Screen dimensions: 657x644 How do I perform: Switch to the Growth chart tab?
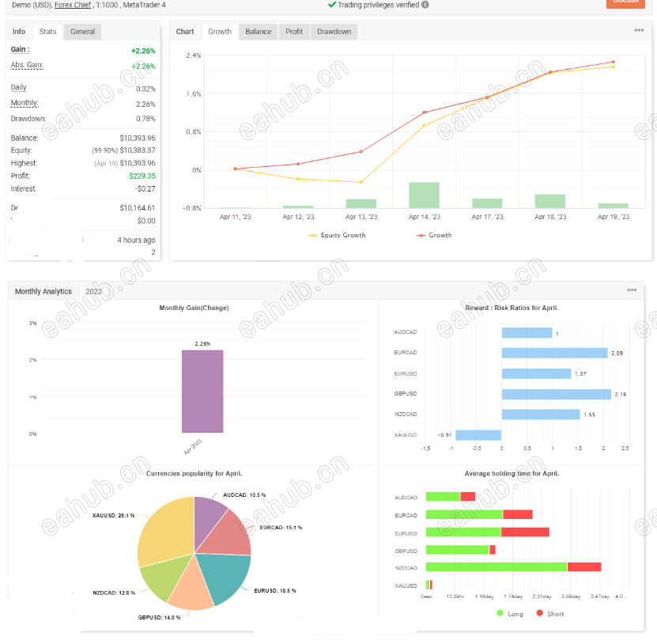[x=220, y=32]
